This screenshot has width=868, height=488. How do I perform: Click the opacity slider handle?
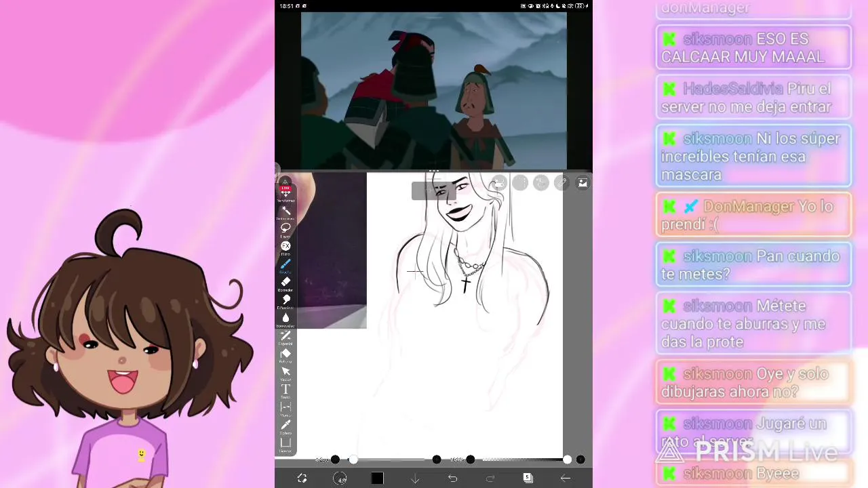(567, 460)
